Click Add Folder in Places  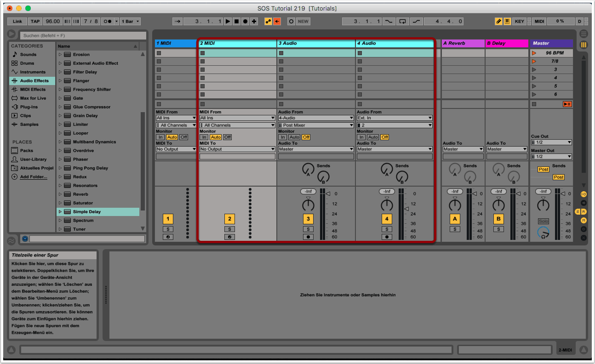(33, 177)
